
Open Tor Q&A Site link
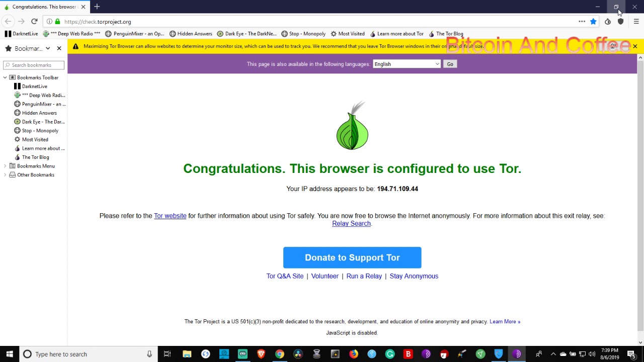tap(285, 276)
